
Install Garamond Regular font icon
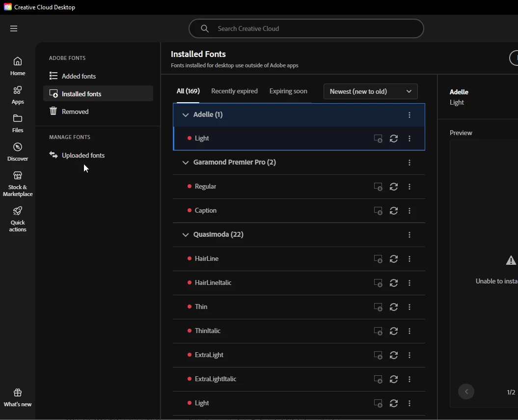[378, 187]
